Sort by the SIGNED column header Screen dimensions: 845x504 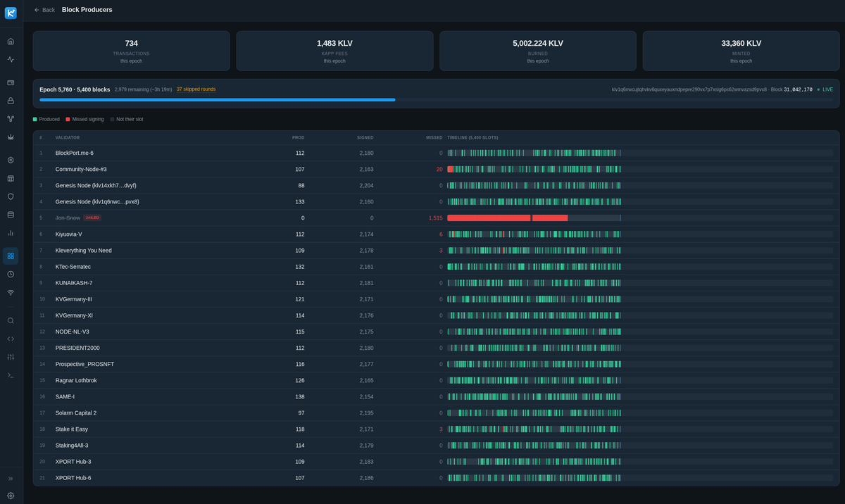point(365,137)
